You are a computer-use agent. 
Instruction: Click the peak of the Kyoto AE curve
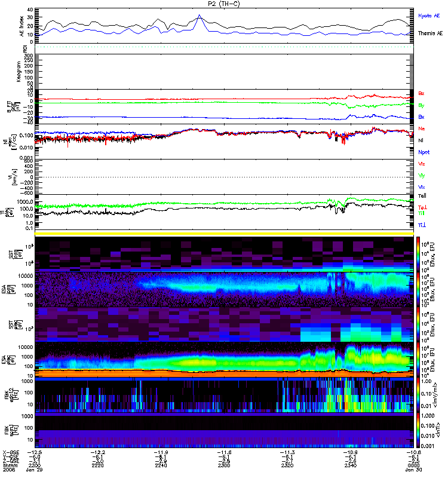click(x=200, y=15)
